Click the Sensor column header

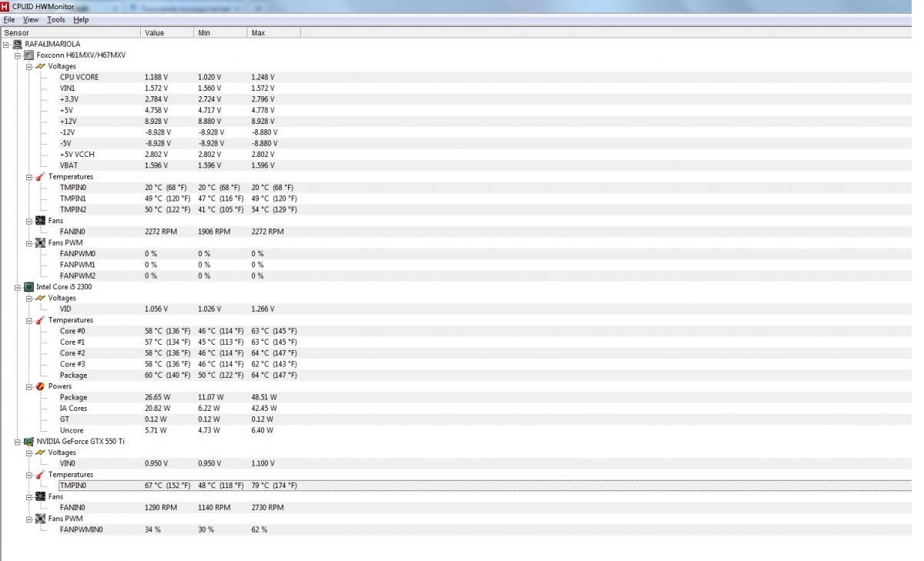tap(71, 33)
